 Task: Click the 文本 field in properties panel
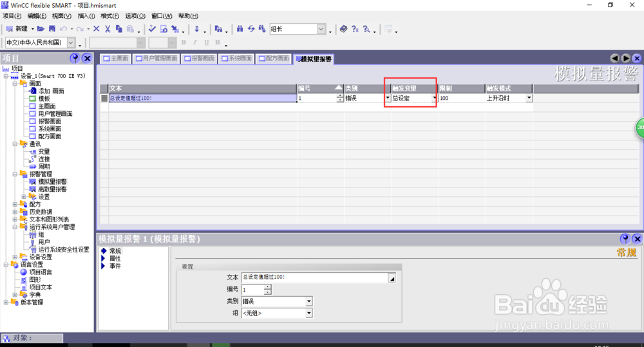click(315, 277)
